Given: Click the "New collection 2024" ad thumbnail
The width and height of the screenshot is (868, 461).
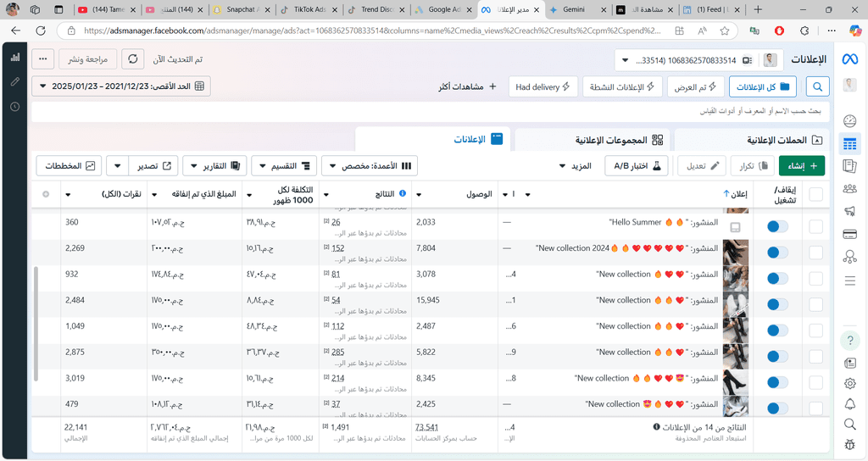Looking at the screenshot, I should (736, 253).
